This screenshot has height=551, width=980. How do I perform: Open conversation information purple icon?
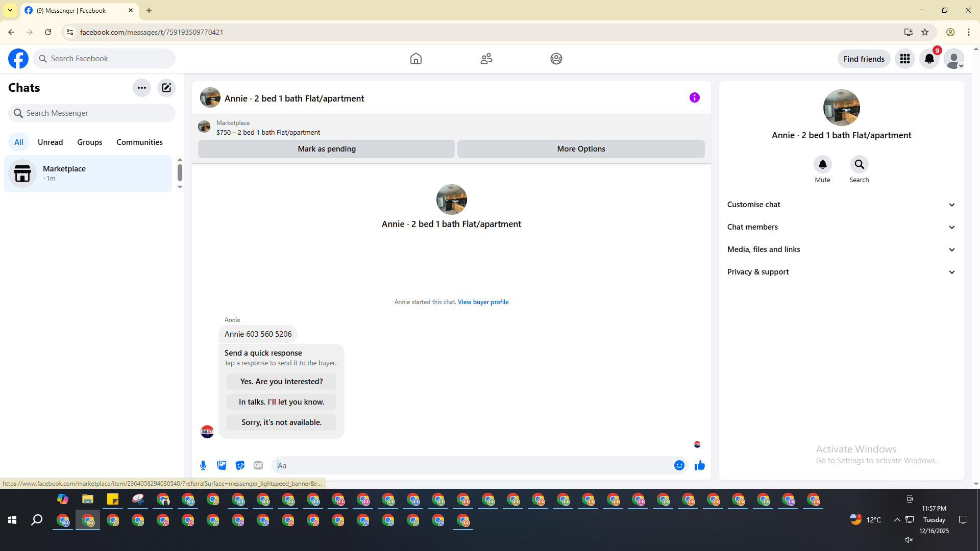pyautogui.click(x=695, y=97)
